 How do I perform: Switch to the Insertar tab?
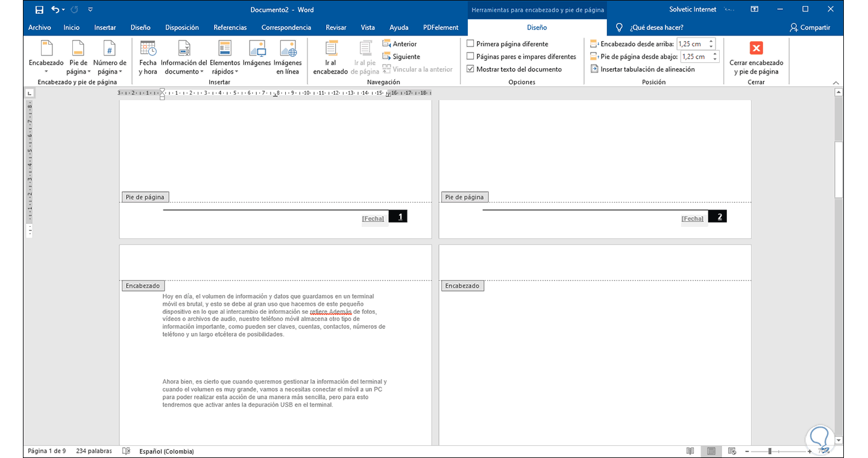pos(105,28)
